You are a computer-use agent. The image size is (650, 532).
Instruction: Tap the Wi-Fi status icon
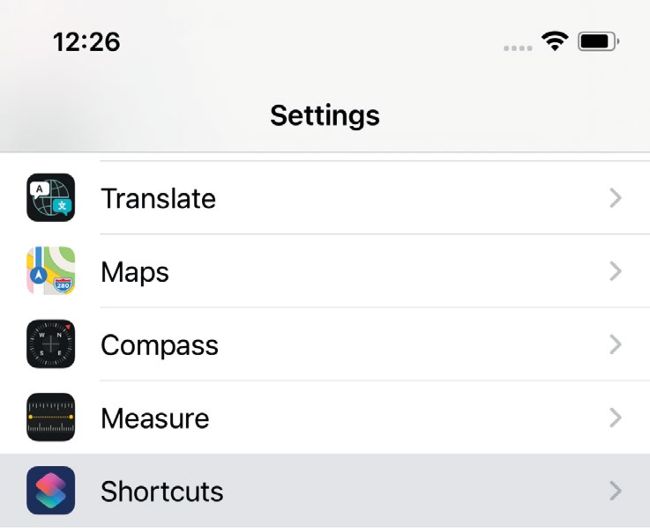[555, 41]
